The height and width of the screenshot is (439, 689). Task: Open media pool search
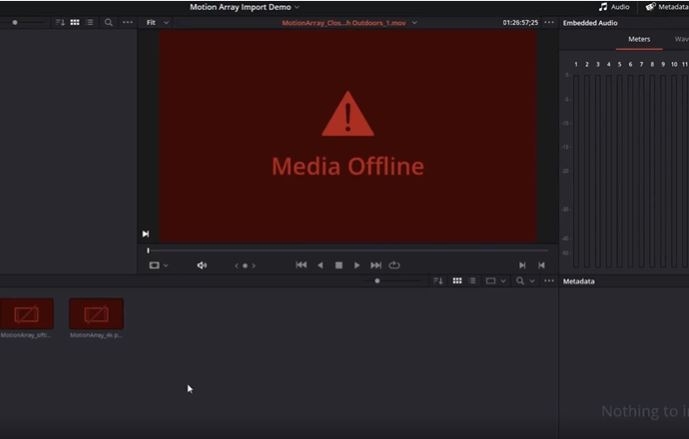520,281
